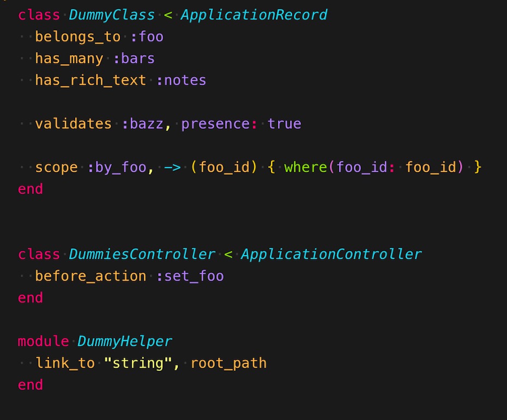
Task: Click the "string" literal in link_to
Action: 138,363
